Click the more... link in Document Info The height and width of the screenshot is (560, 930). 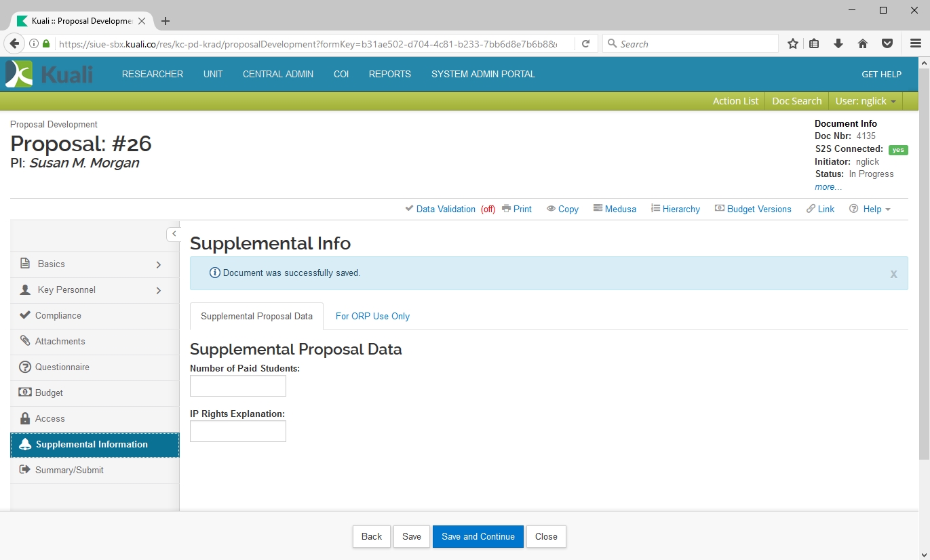pos(828,186)
